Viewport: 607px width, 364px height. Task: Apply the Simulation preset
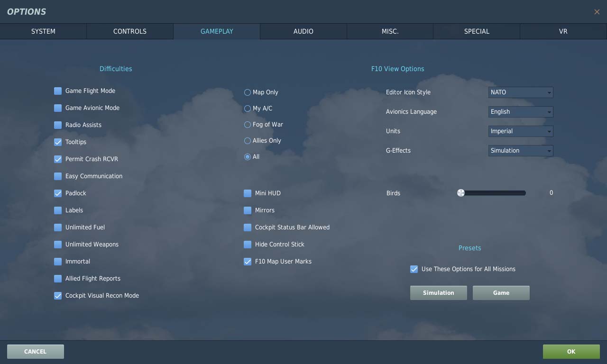(x=439, y=293)
